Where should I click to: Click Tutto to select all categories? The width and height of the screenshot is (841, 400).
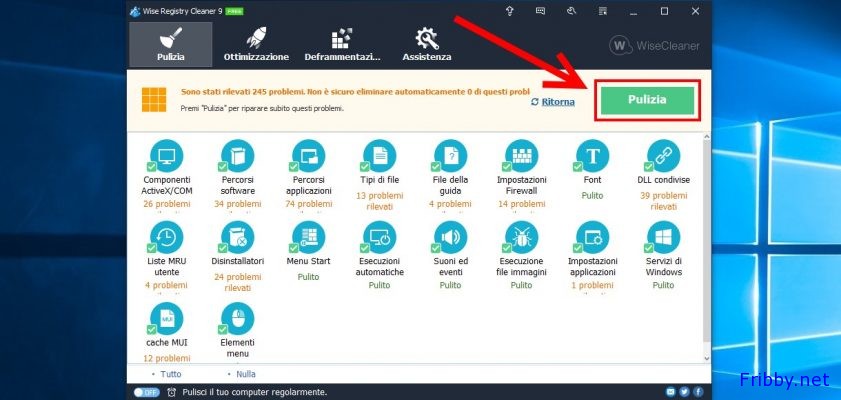pyautogui.click(x=171, y=374)
